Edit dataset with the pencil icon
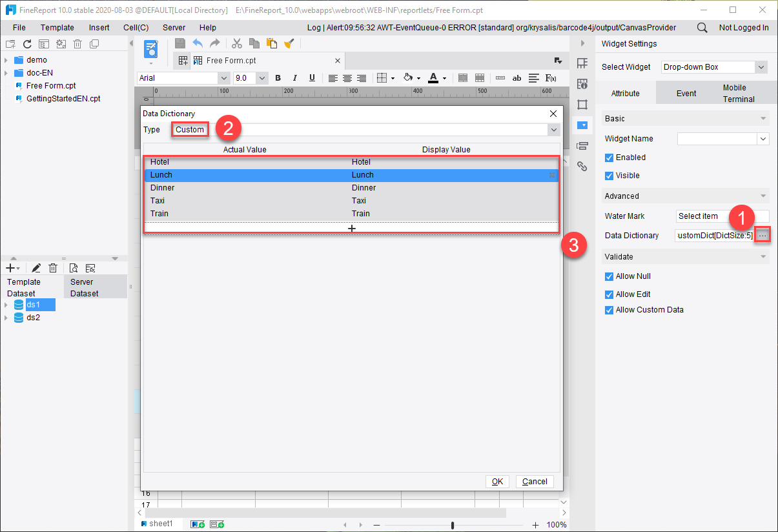 [x=36, y=268]
